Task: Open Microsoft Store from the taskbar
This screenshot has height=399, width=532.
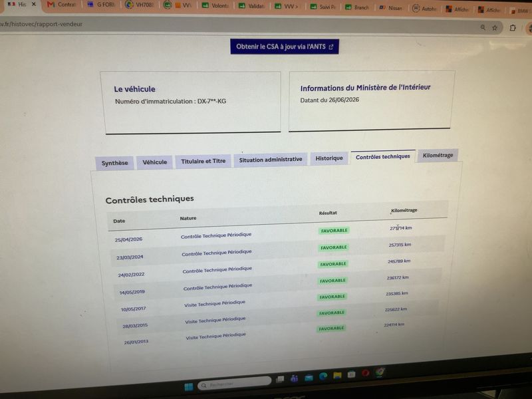Action: tap(352, 374)
